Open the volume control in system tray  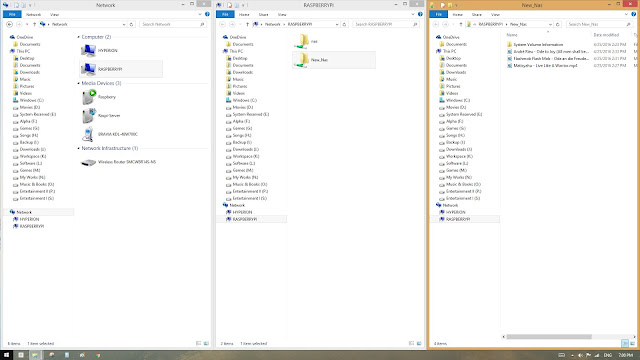[580, 355]
